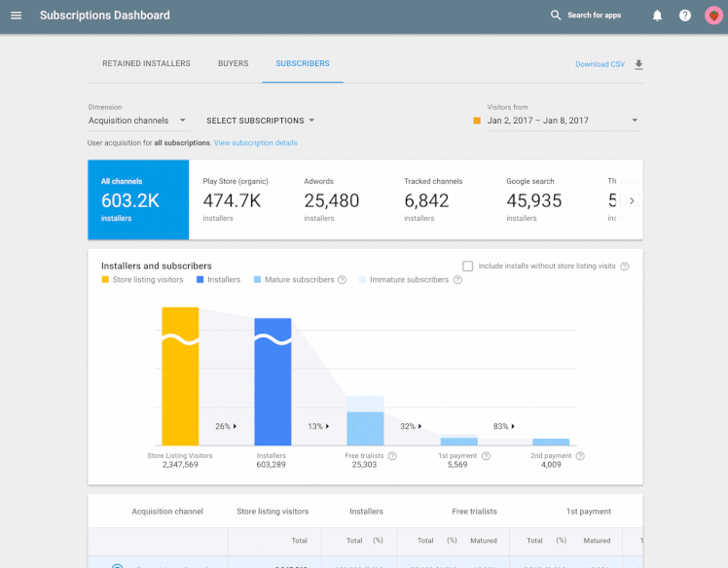Open the notifications bell
728x568 pixels.
tap(657, 16)
